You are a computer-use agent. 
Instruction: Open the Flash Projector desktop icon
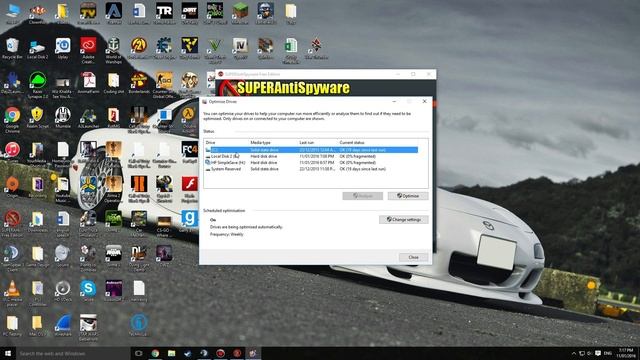point(189,189)
